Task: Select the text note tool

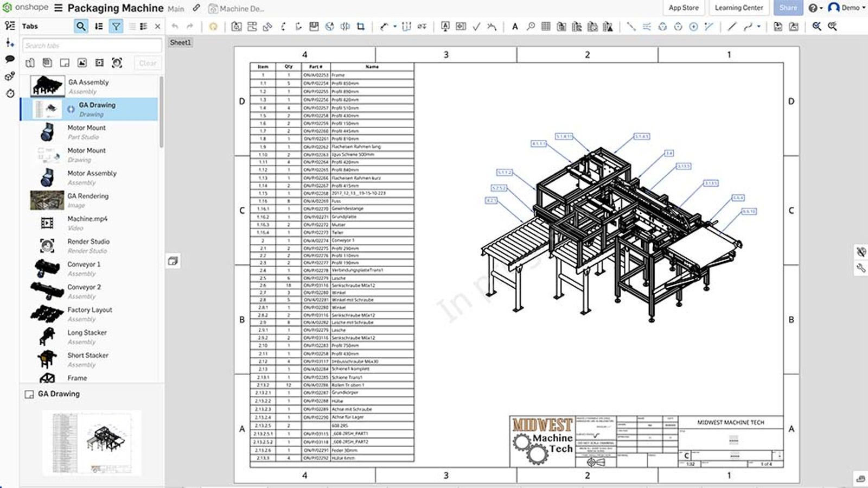Action: [515, 26]
